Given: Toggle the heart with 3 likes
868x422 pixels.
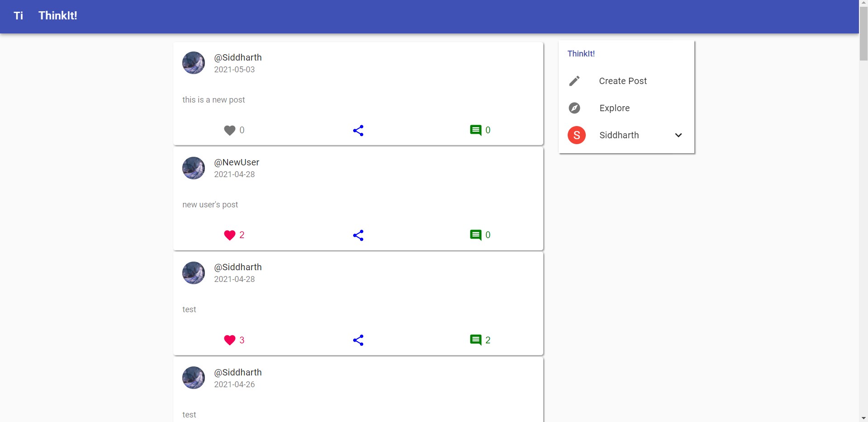Looking at the screenshot, I should 230,340.
